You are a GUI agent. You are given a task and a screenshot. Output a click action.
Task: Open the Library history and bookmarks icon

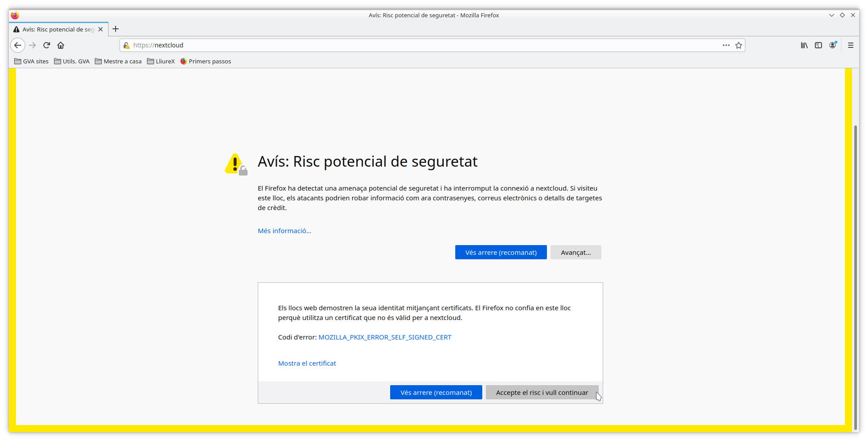[804, 45]
